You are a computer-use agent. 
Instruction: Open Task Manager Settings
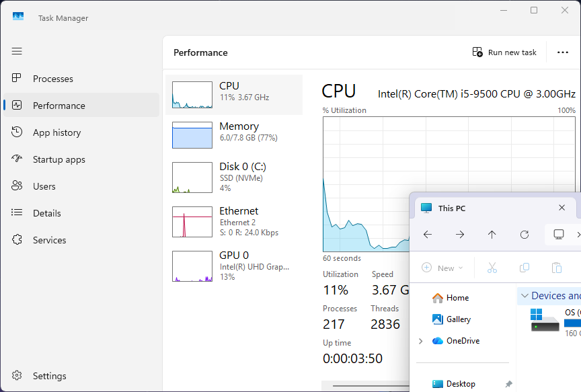[x=81, y=376]
